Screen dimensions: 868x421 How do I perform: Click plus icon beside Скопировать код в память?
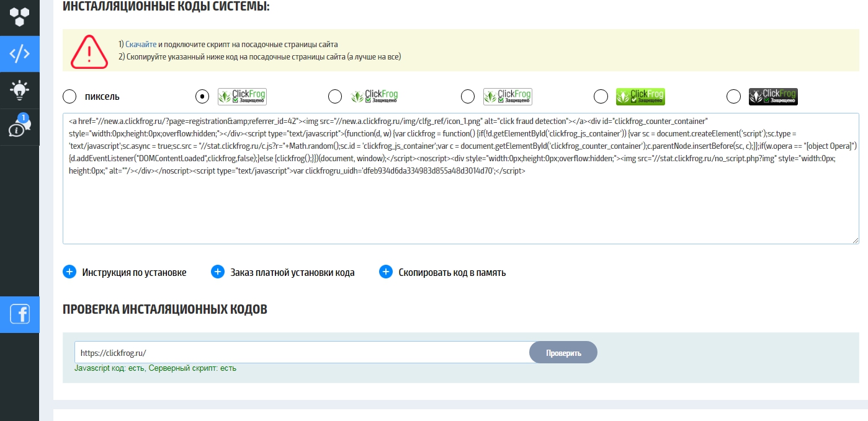(386, 272)
